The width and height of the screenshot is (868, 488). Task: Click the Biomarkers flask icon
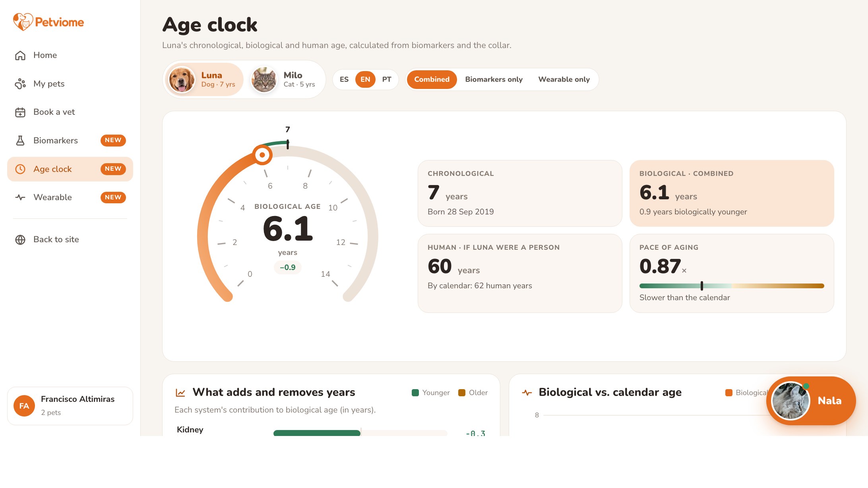pyautogui.click(x=20, y=141)
